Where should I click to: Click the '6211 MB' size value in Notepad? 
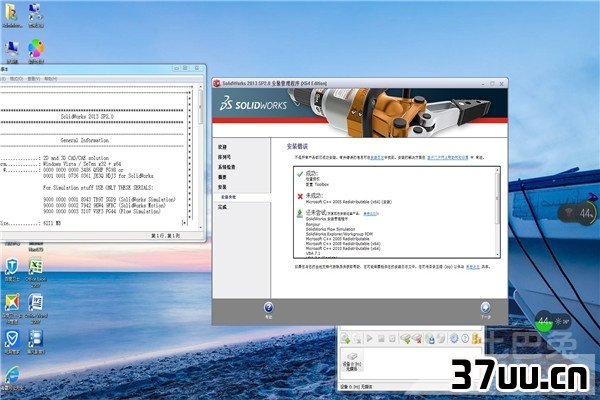(52, 223)
